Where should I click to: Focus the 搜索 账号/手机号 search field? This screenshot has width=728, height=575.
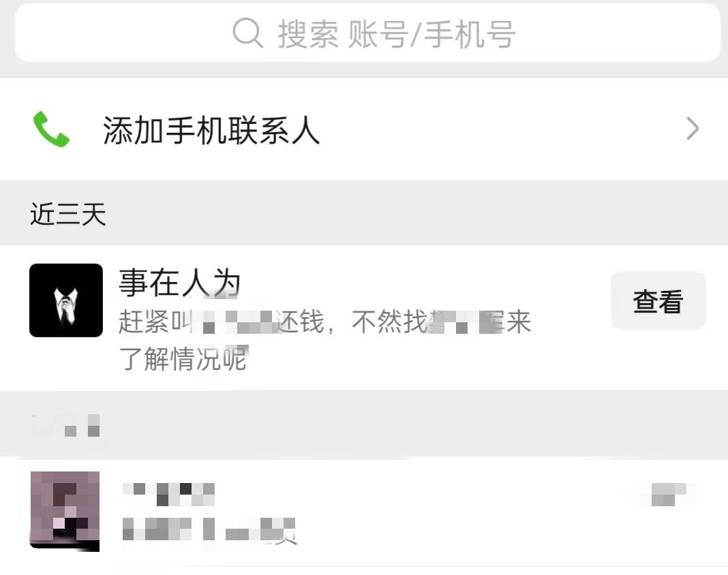point(367,33)
